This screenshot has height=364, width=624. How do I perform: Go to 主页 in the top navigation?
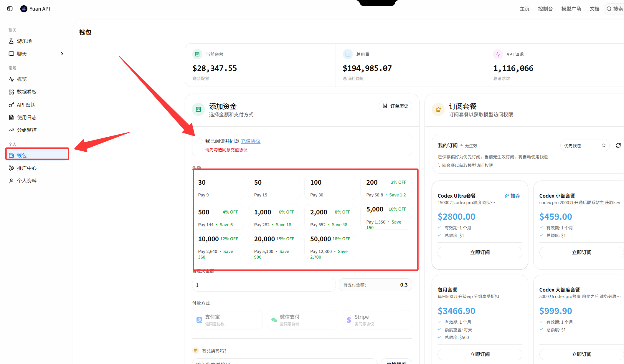(x=524, y=9)
